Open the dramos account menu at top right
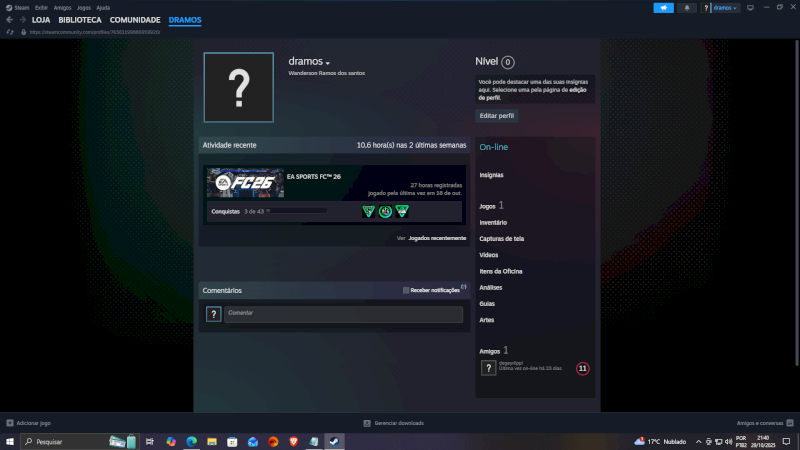The width and height of the screenshot is (800, 450). [x=725, y=8]
